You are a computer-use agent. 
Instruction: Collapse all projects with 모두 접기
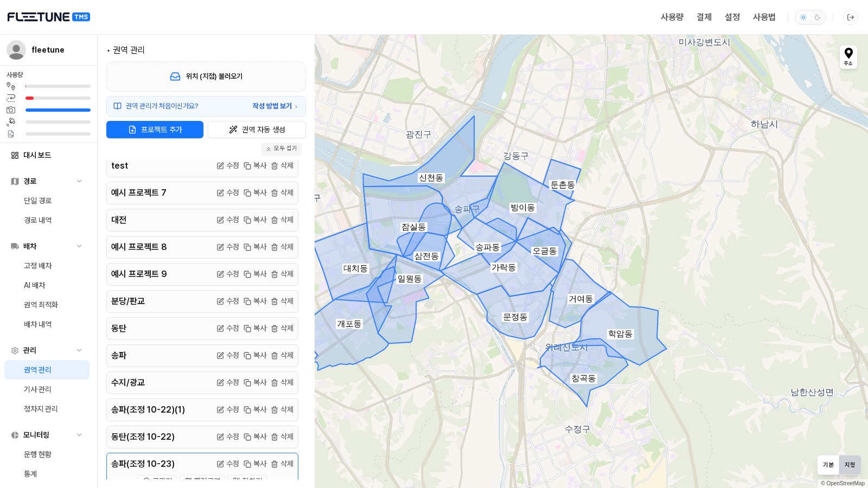[x=281, y=149]
